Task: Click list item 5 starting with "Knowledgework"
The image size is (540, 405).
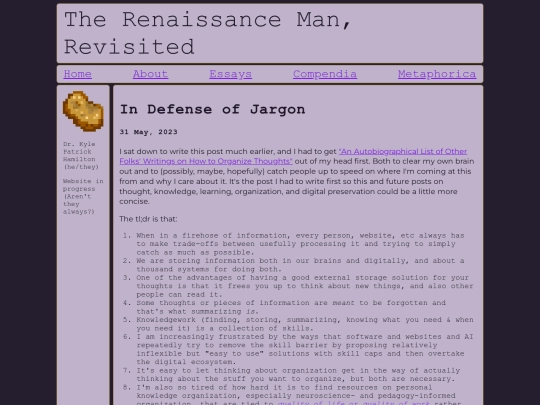Action: click(305, 324)
